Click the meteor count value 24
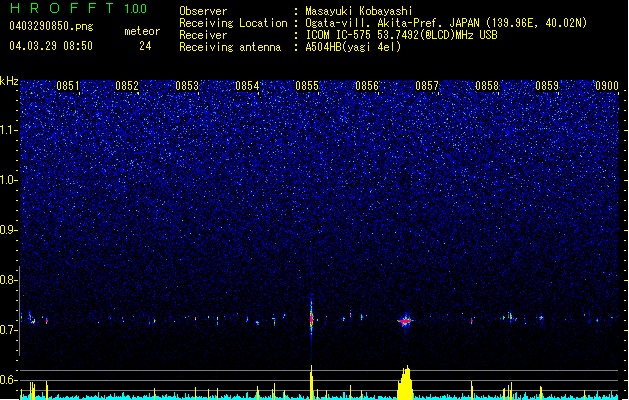The height and width of the screenshot is (400, 629). (x=145, y=46)
